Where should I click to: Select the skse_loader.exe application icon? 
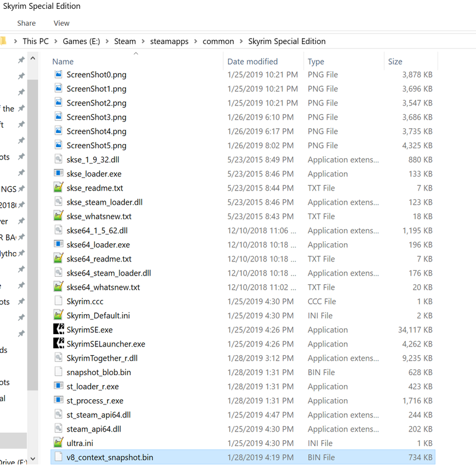(58, 174)
